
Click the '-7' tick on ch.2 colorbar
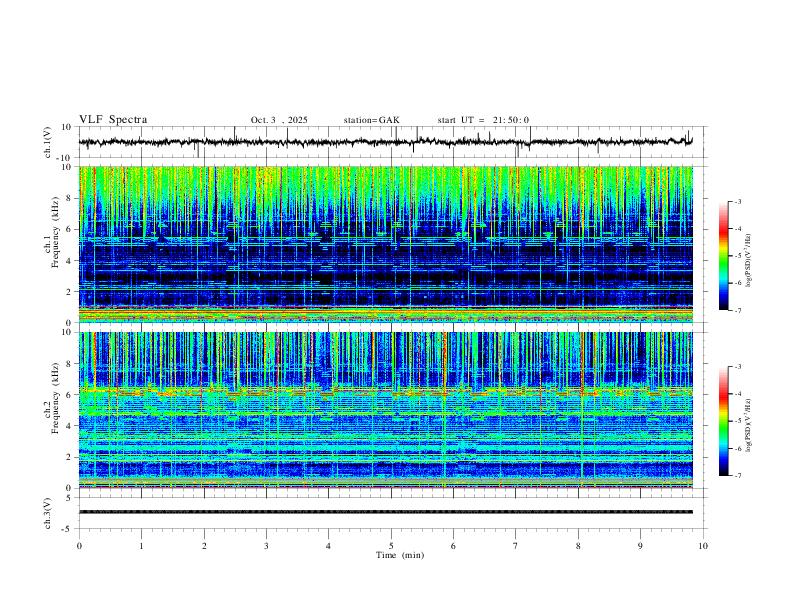[738, 476]
